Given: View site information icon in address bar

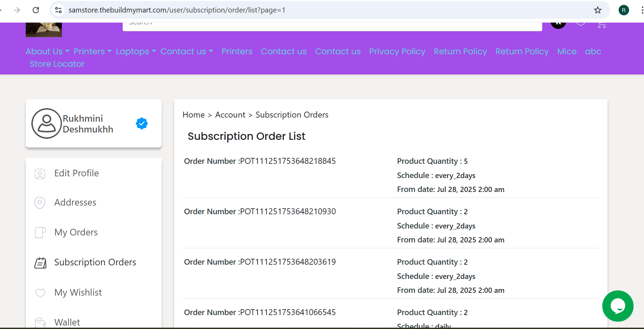Looking at the screenshot, I should 58,10.
